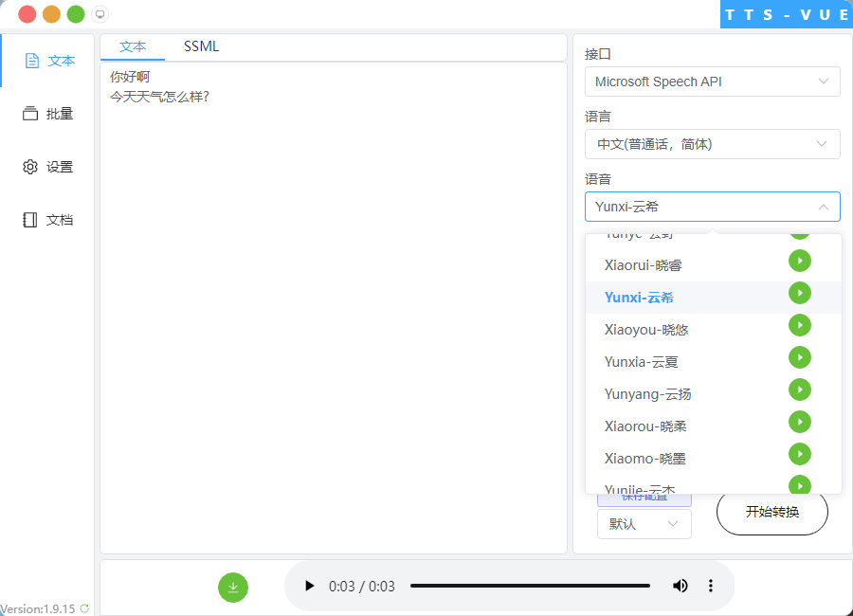Open the 默认 dropdown selector
This screenshot has height=616, width=853.
(644, 523)
